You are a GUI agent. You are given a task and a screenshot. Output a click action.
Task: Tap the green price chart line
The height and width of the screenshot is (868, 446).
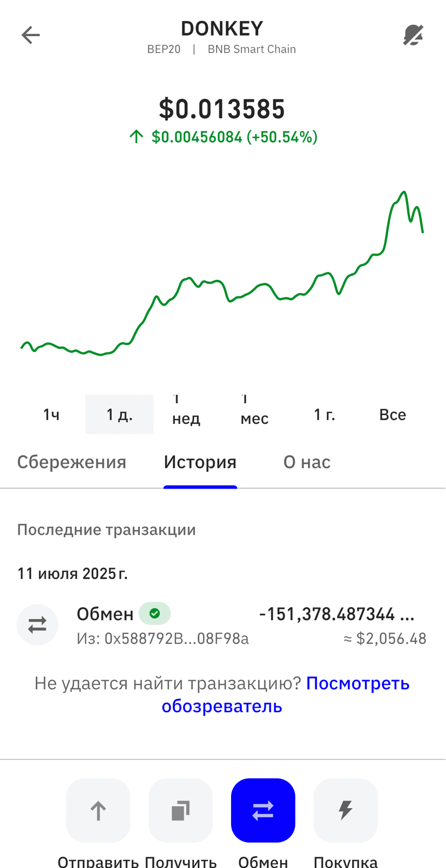pyautogui.click(x=222, y=273)
